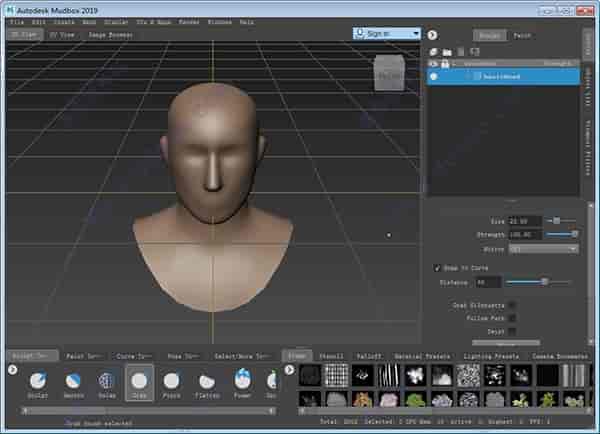Open the Create menu
600x434 pixels.
tap(64, 21)
